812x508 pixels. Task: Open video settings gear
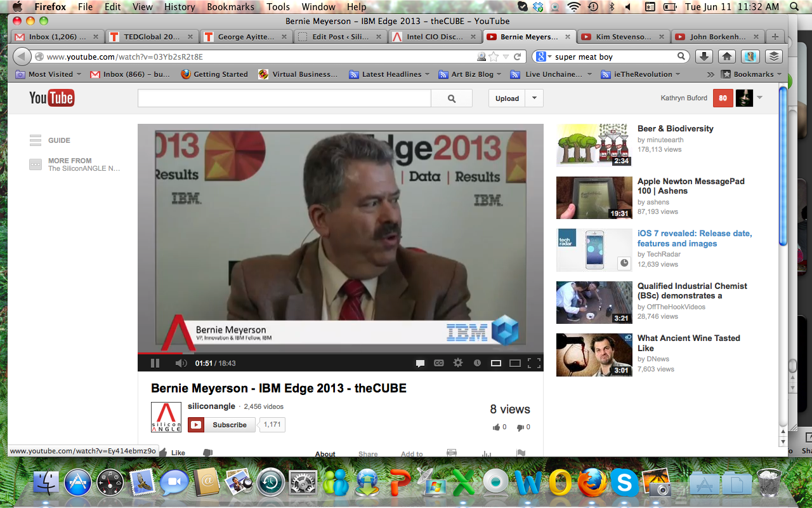[458, 363]
